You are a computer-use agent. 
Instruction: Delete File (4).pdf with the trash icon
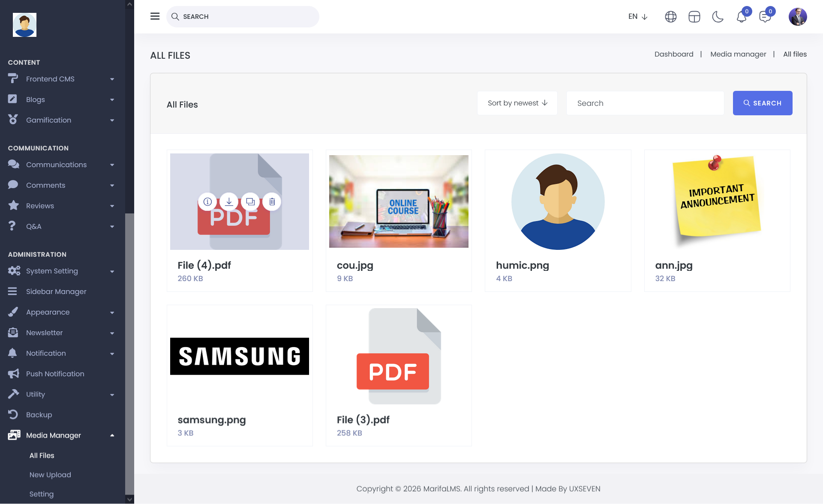click(x=272, y=201)
